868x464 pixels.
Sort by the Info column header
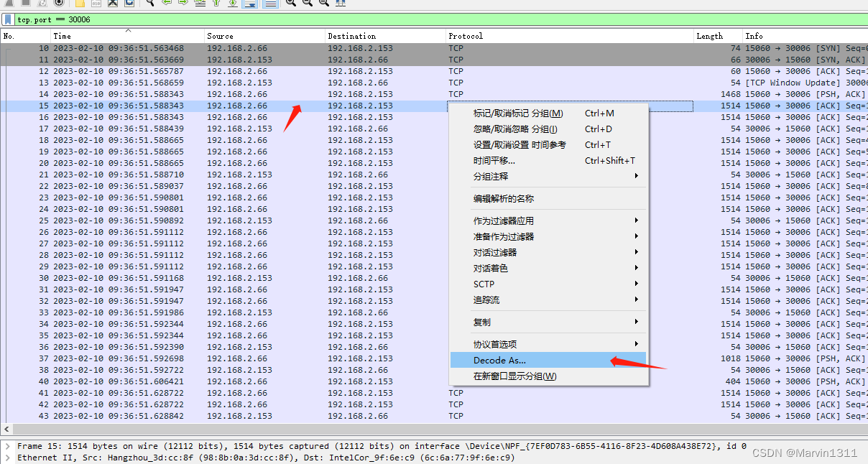(x=805, y=36)
